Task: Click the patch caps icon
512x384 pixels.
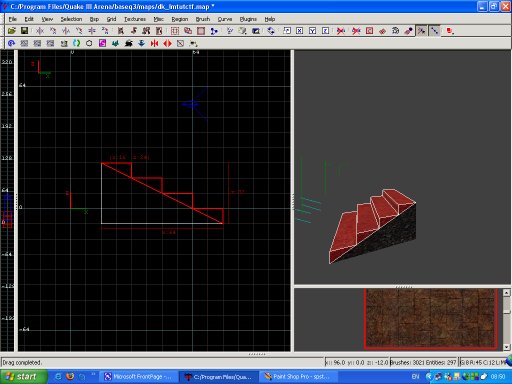Action: tap(408, 31)
